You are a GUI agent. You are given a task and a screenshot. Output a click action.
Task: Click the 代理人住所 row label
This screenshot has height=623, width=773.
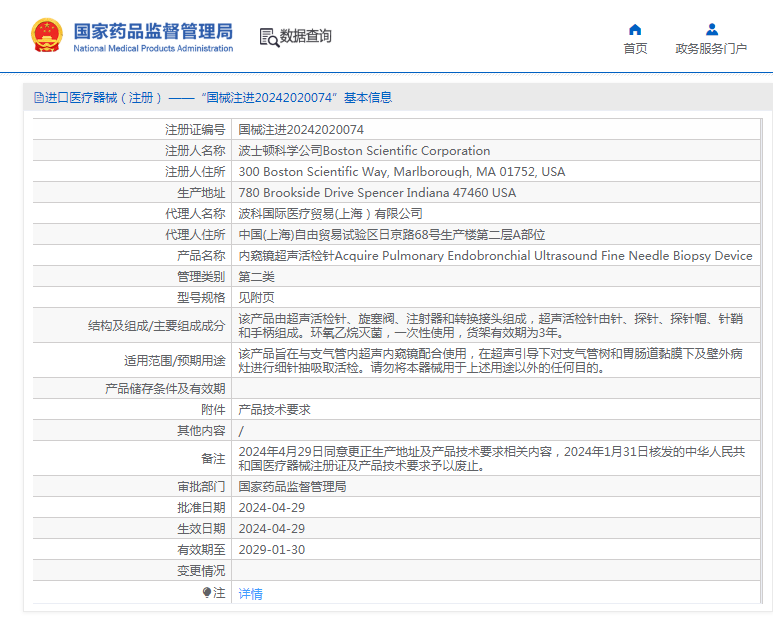coord(195,235)
